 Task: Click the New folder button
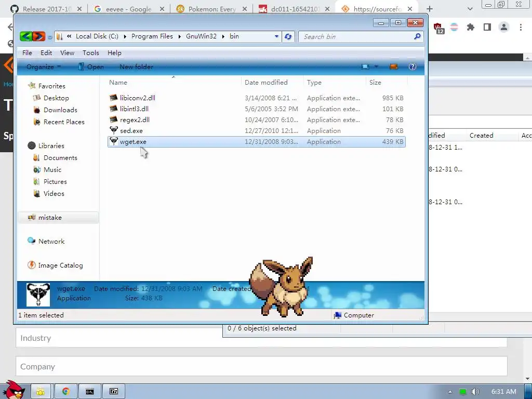pos(137,67)
